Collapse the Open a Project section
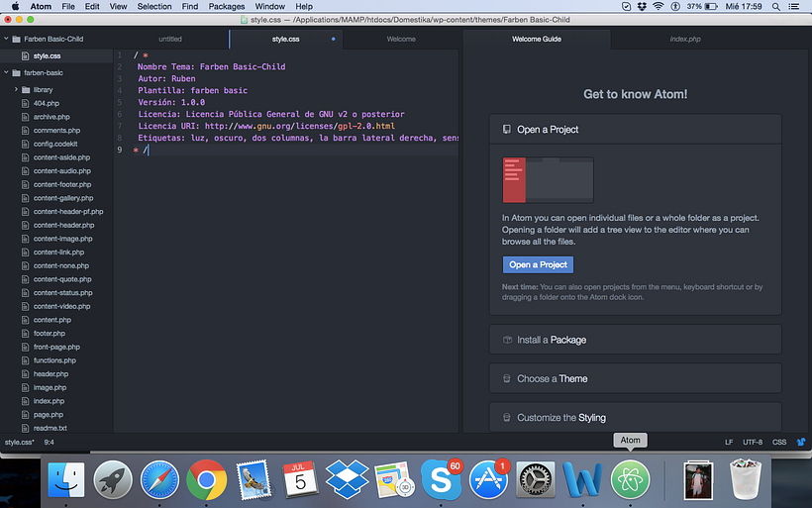812x508 pixels. coord(635,130)
